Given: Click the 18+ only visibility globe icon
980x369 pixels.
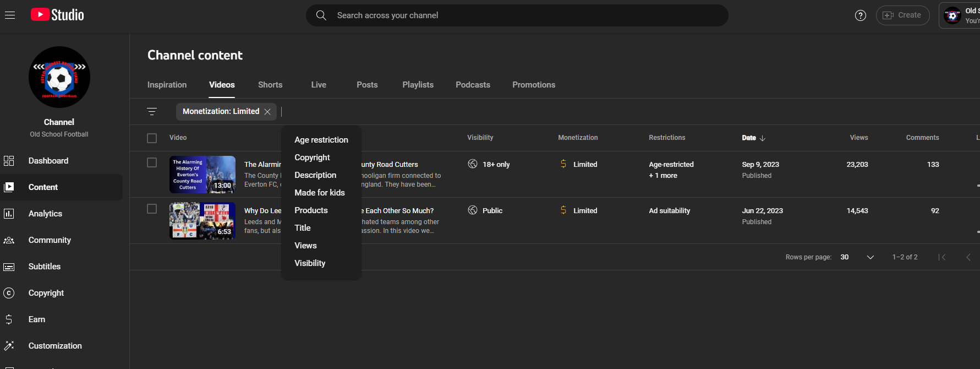Looking at the screenshot, I should click(x=473, y=164).
